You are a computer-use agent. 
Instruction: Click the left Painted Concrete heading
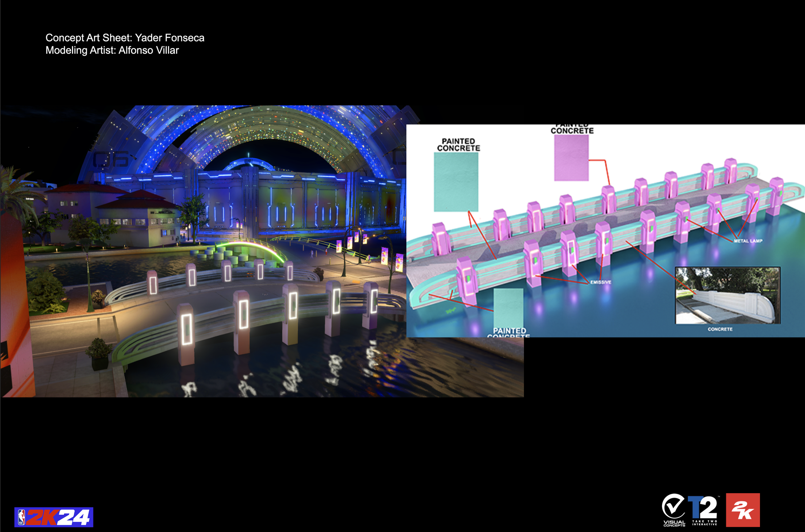coord(458,145)
